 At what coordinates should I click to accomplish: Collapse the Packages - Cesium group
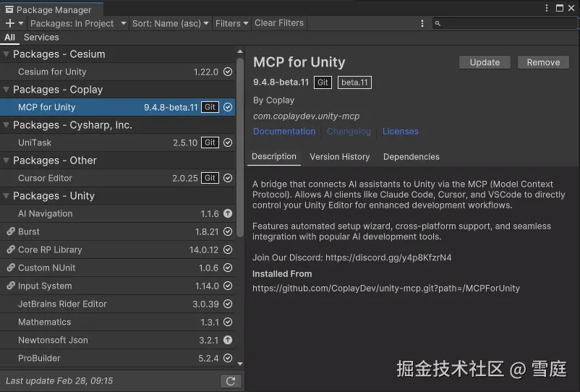tap(6, 54)
